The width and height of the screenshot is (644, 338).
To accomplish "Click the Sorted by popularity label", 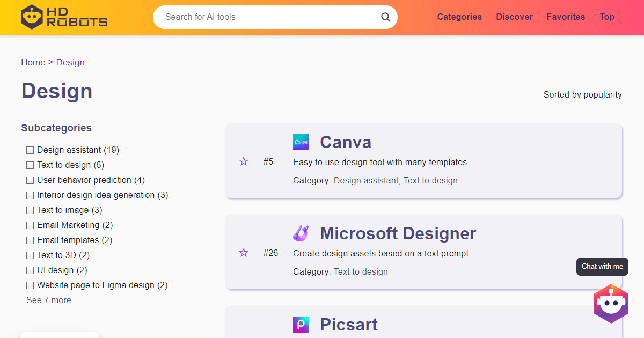I will pyautogui.click(x=583, y=94).
